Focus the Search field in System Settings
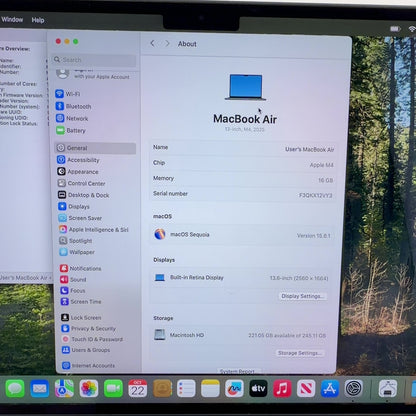416x416 pixels. (x=95, y=60)
